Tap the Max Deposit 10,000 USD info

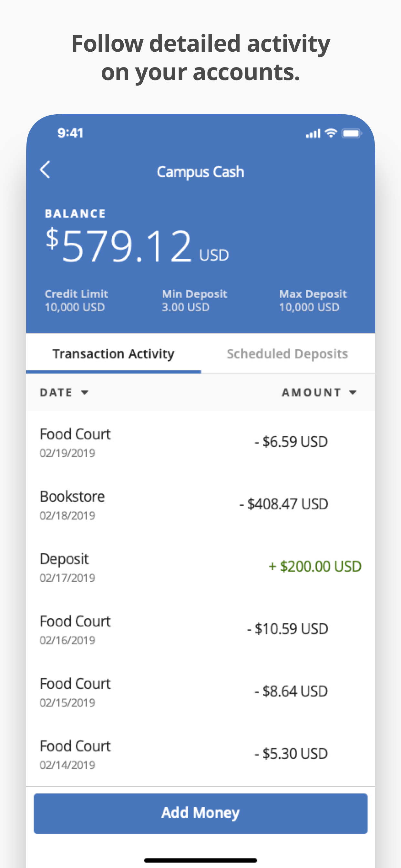click(x=313, y=301)
